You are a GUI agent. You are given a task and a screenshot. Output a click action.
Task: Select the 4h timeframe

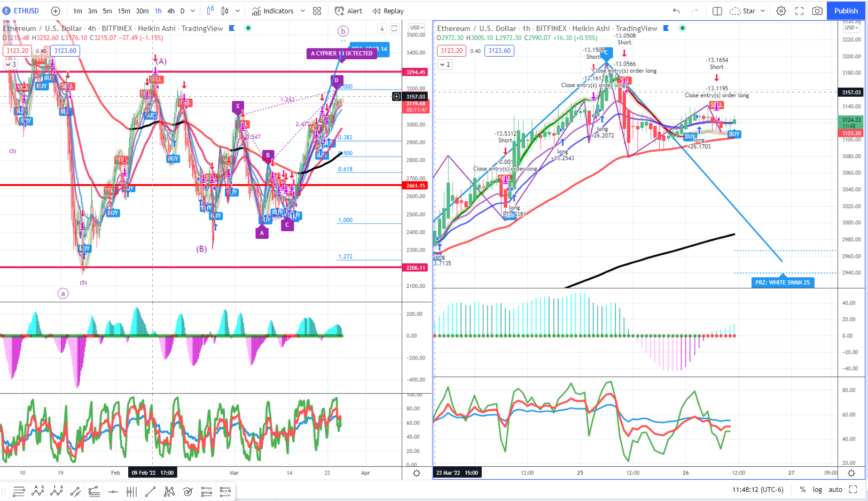171,11
